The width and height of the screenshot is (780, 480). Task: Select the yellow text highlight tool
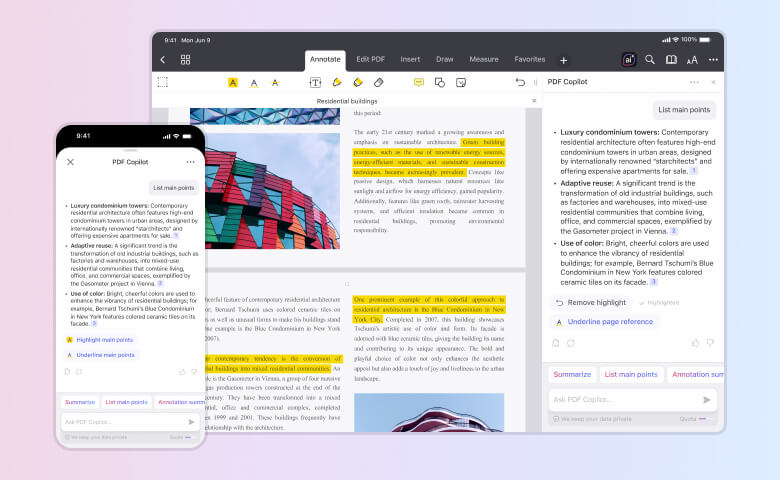(x=233, y=83)
